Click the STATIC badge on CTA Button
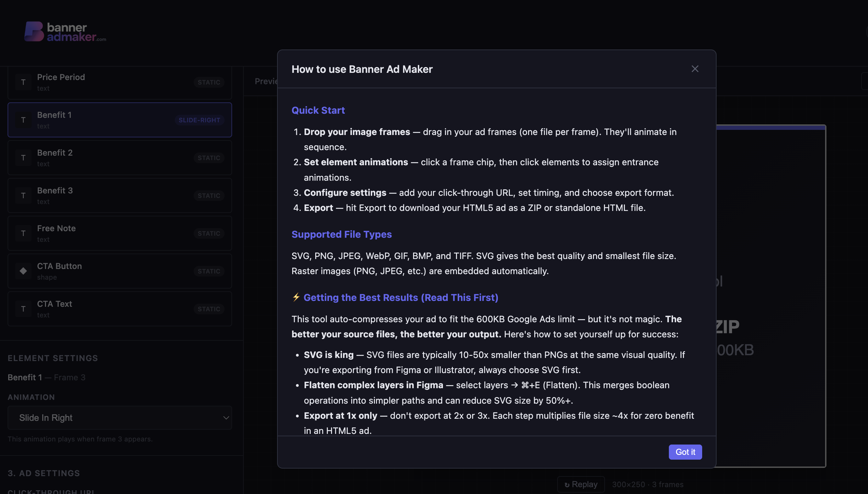 [x=209, y=271]
